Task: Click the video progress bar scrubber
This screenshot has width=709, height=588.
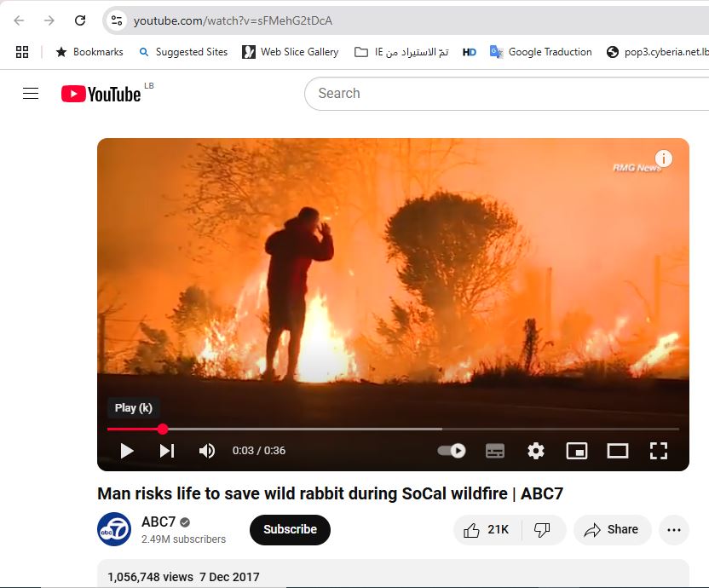Action: [x=163, y=429]
